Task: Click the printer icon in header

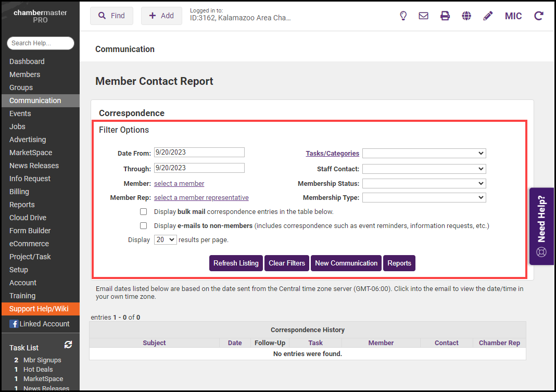Action: click(x=445, y=16)
